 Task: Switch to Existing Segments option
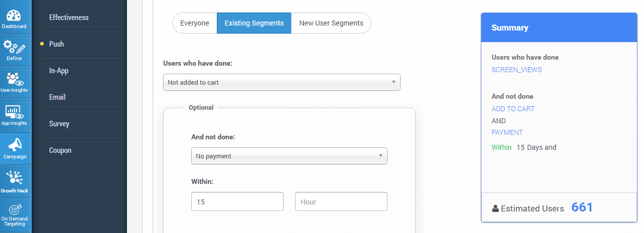pos(254,23)
